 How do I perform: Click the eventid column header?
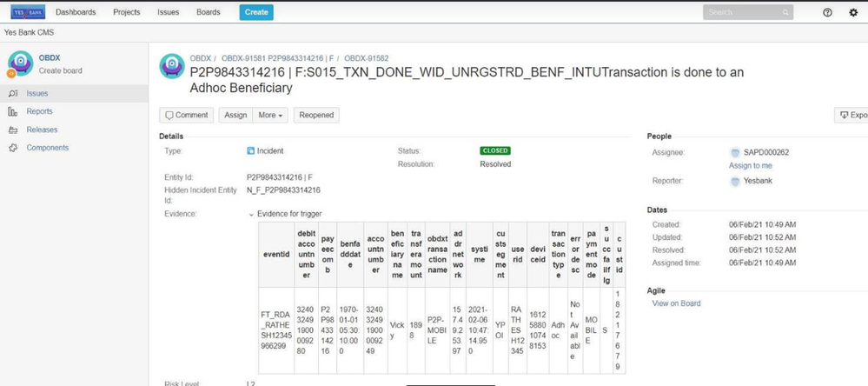(x=275, y=254)
